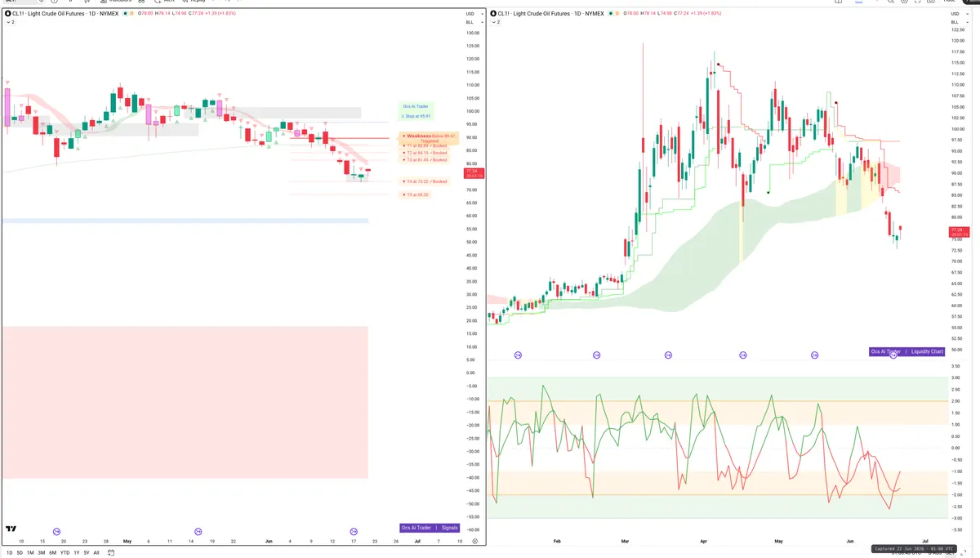Click the CL1! symbol logo in right chart
Image resolution: width=980 pixels, height=558 pixels.
click(494, 15)
